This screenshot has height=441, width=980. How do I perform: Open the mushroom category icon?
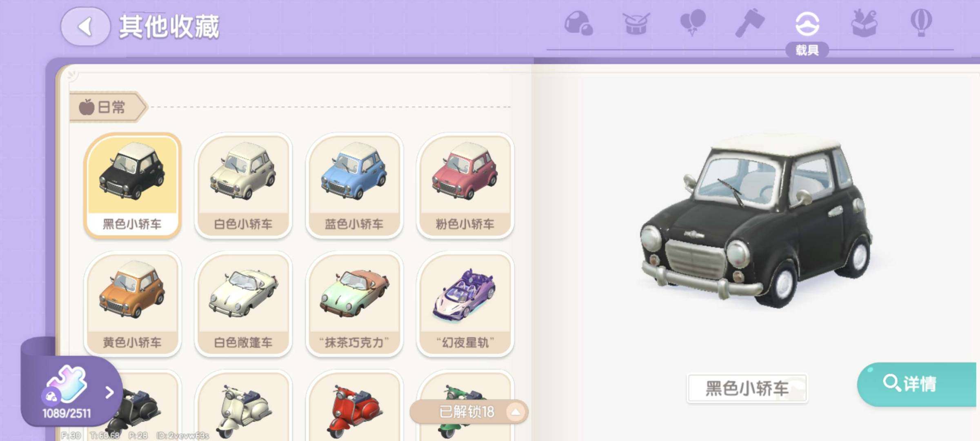(x=578, y=23)
